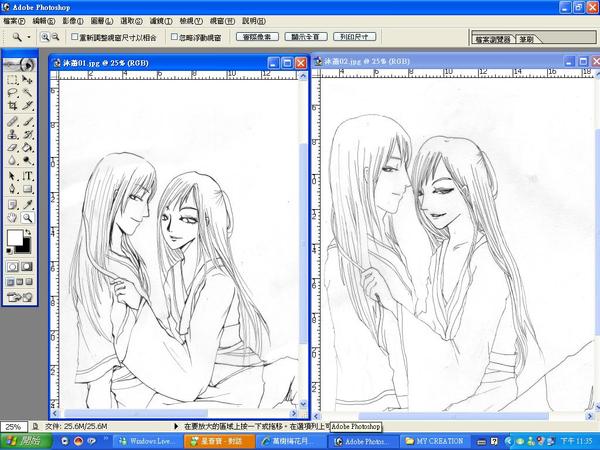Expand hidden system tray icons

click(x=508, y=441)
